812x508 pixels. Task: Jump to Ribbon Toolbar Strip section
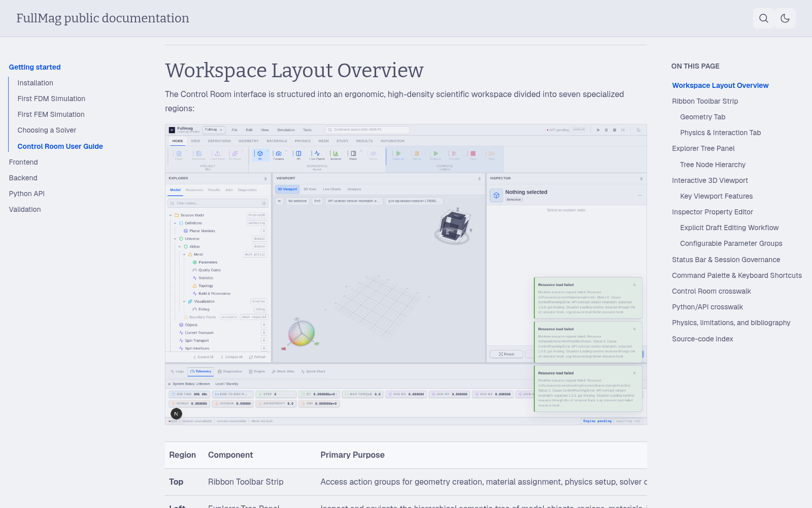click(705, 101)
